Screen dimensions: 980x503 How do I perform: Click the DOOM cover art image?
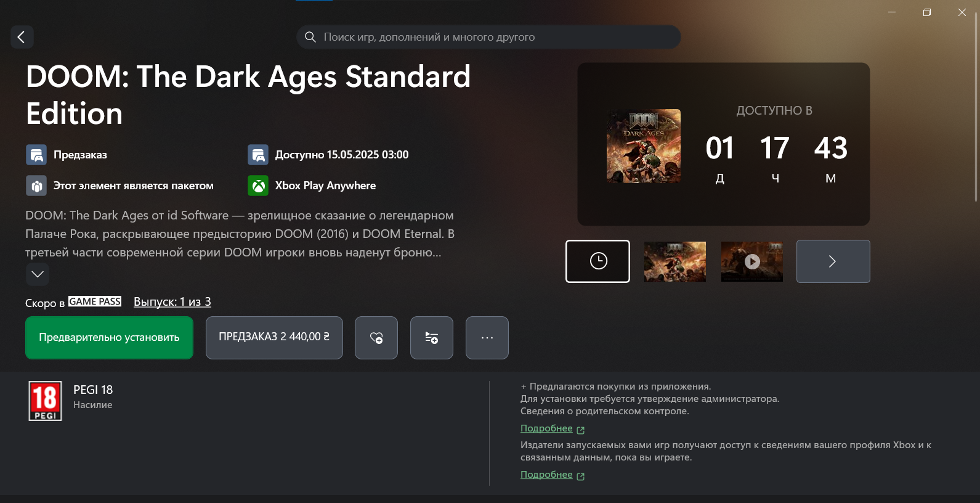click(644, 146)
